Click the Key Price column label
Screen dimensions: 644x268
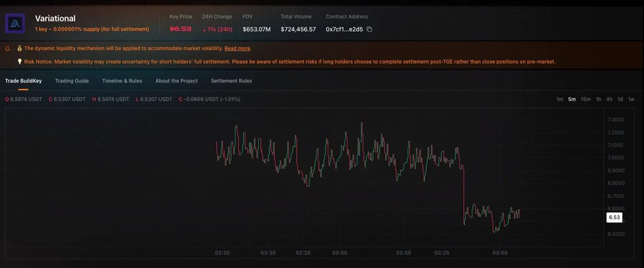(x=181, y=17)
